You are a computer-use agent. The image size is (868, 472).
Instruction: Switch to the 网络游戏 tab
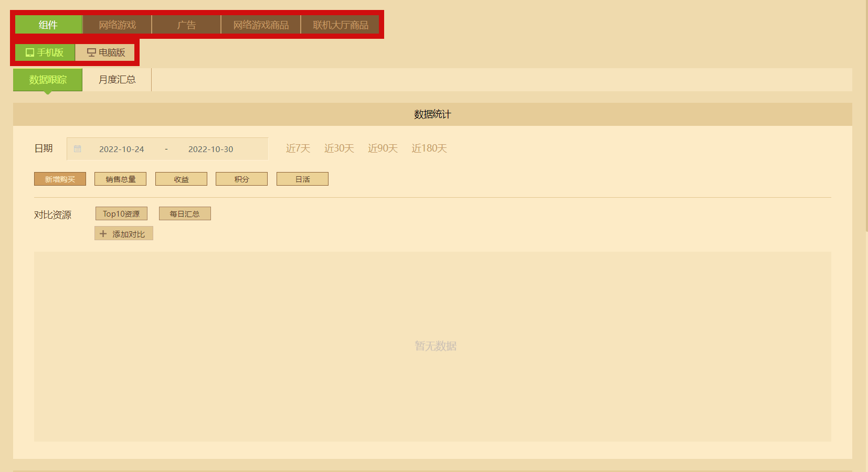118,25
